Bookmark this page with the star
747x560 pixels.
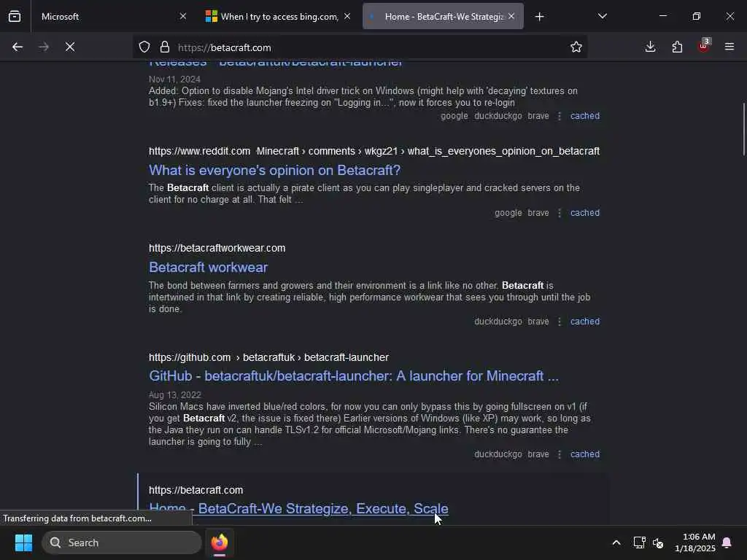tap(576, 47)
